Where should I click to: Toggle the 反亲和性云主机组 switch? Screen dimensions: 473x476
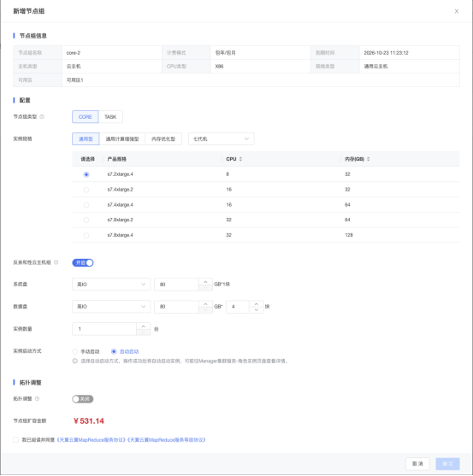tap(83, 262)
